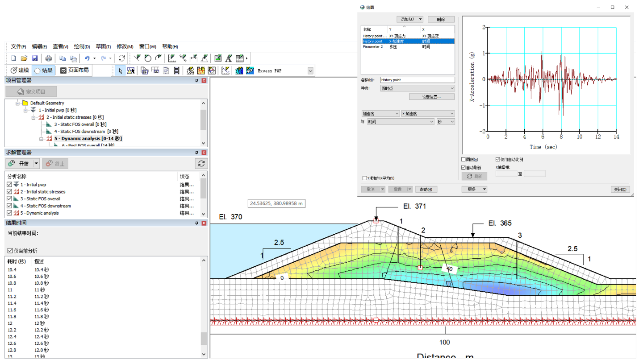Enable the 图例 legend checkbox
639x364 pixels.
pyautogui.click(x=464, y=159)
